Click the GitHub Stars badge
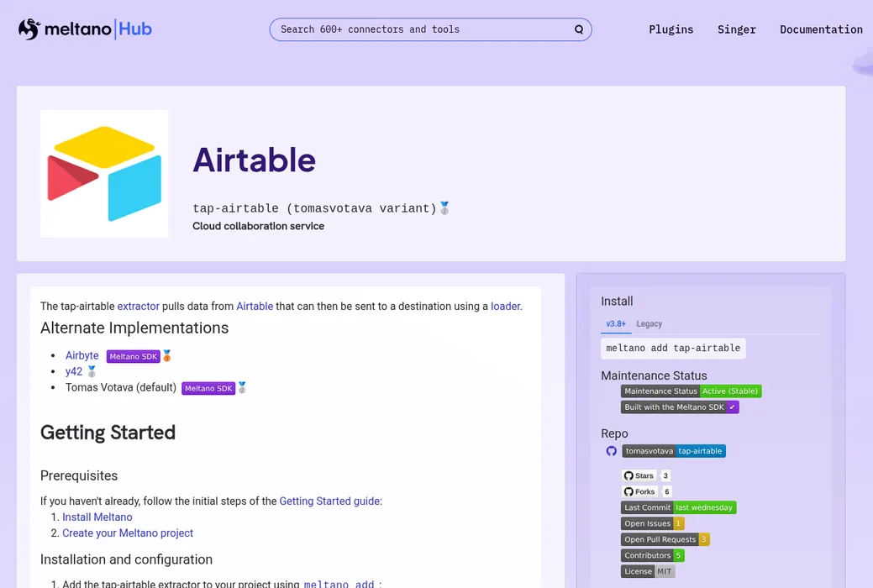The height and width of the screenshot is (588, 873). 645,475
